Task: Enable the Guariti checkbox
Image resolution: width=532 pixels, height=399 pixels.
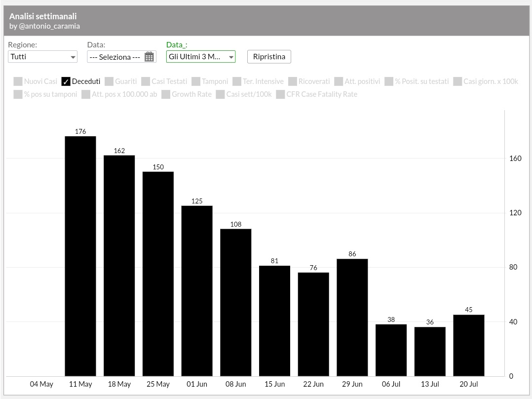Action: 109,81
